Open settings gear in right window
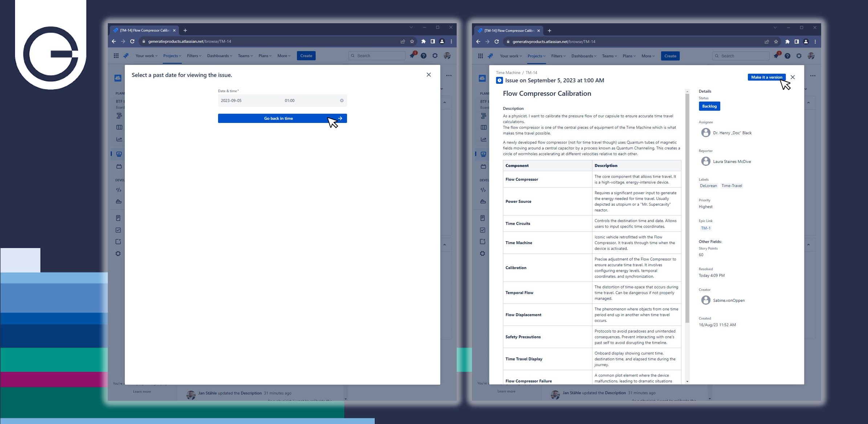This screenshot has height=424, width=868. [x=799, y=56]
